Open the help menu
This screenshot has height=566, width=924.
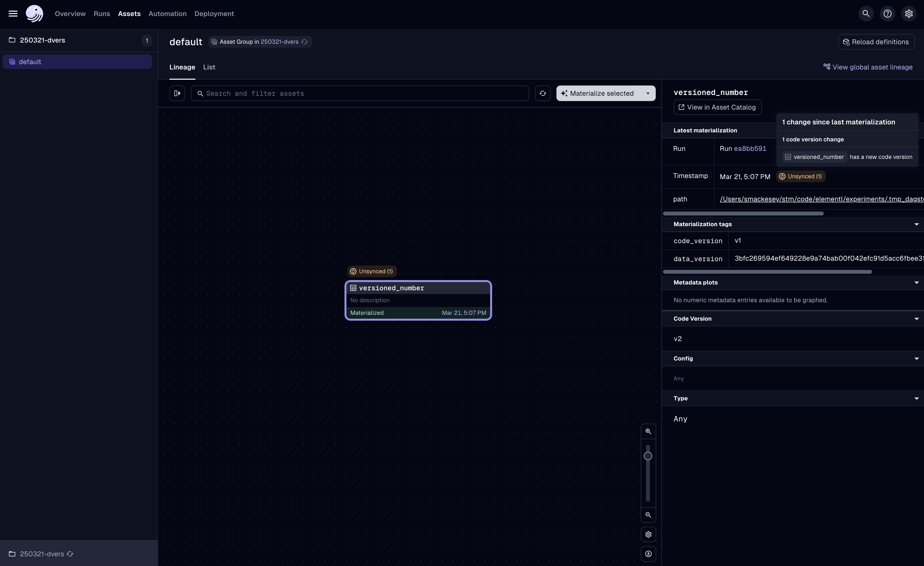(x=887, y=14)
